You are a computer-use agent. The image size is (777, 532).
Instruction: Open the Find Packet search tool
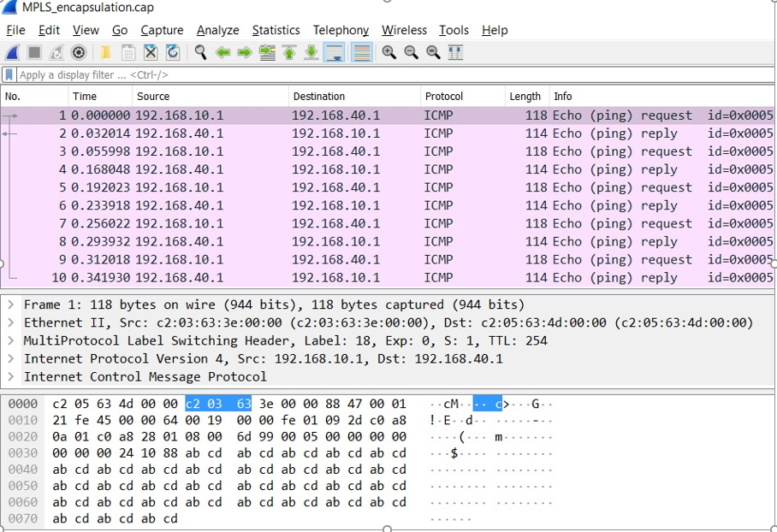click(x=199, y=52)
